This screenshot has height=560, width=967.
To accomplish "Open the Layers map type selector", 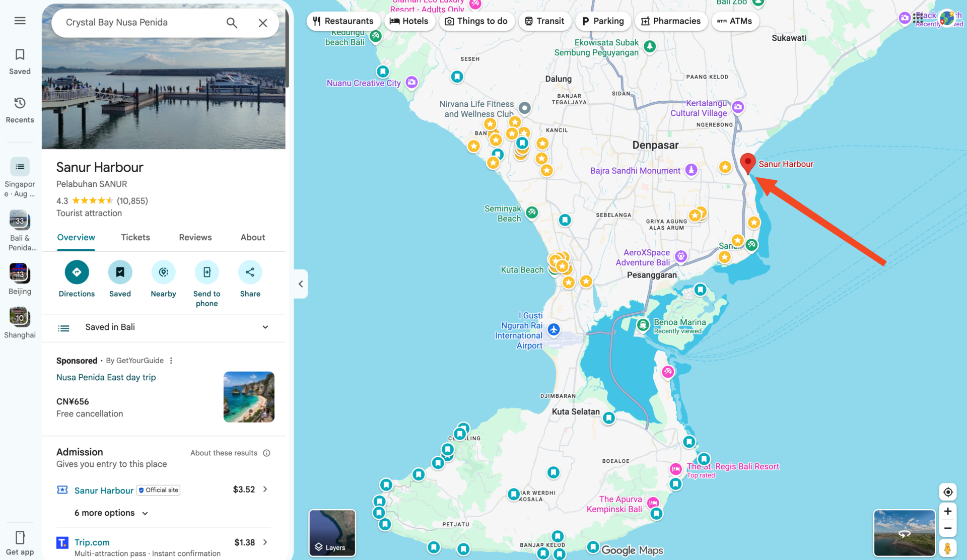I will pos(332,533).
